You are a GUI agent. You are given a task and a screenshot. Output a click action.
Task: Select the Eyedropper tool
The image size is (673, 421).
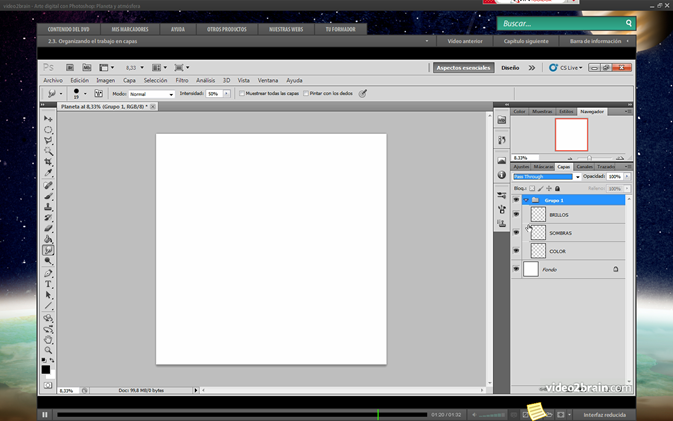tap(48, 173)
